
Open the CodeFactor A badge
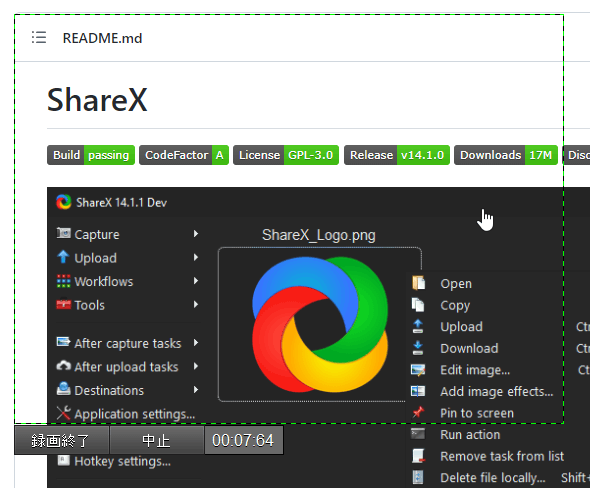pos(184,155)
